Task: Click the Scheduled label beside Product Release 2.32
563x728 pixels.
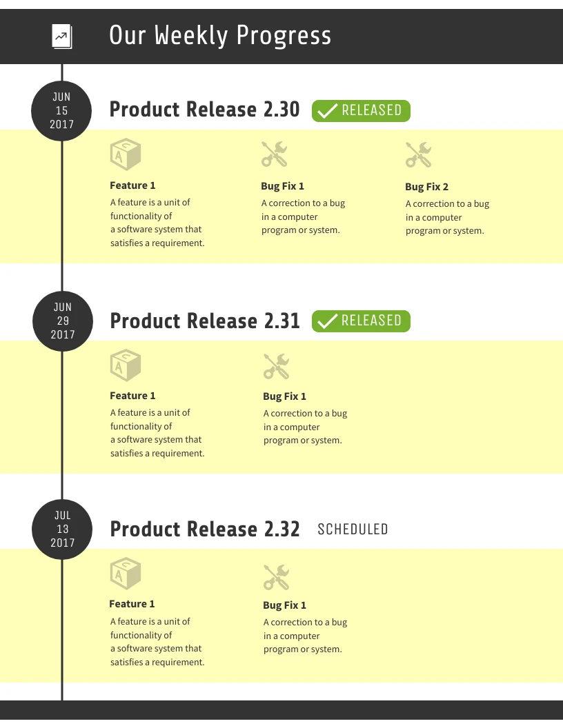Action: tap(353, 529)
